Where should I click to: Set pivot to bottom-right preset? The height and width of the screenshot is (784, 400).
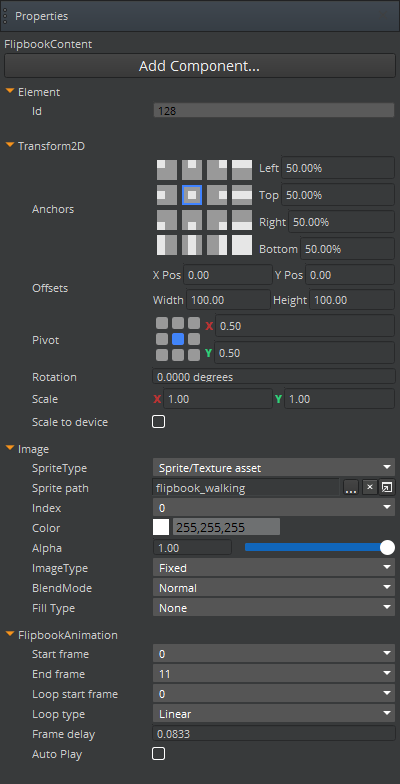click(x=194, y=355)
